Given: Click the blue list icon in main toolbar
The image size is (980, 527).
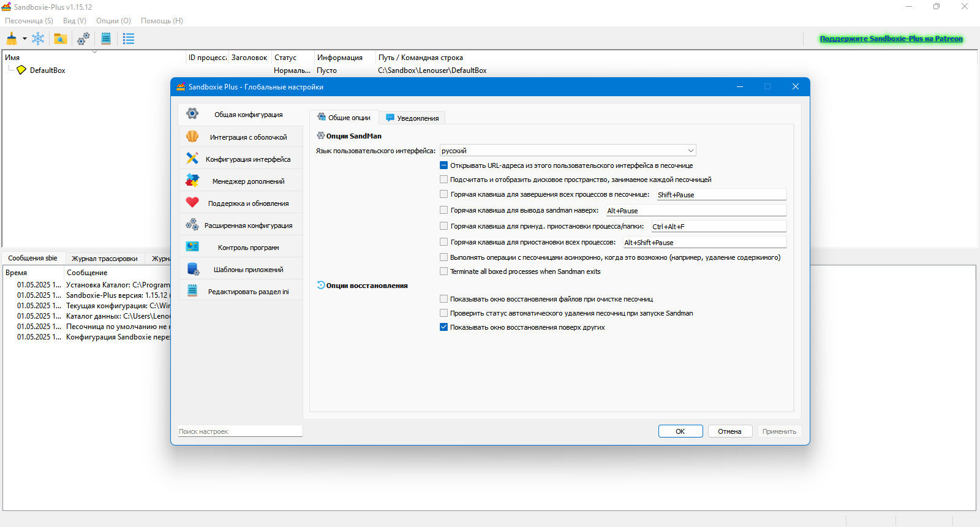Looking at the screenshot, I should pos(129,39).
